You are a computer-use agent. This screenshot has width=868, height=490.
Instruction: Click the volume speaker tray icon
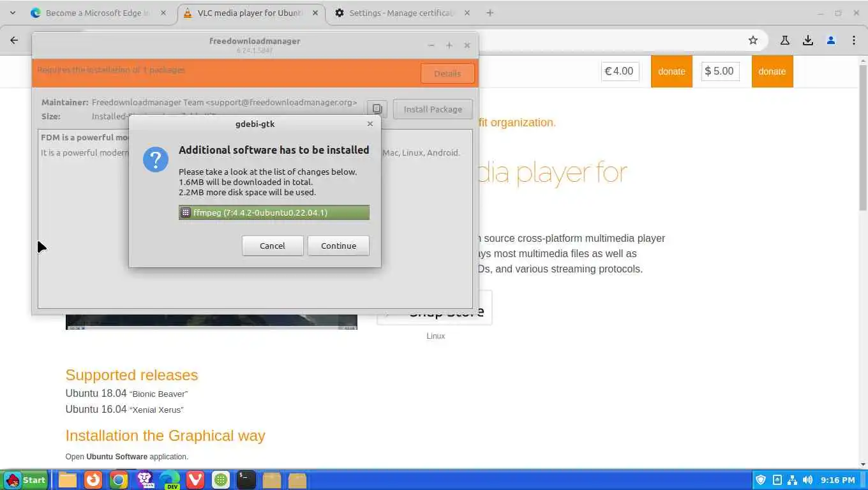click(807, 480)
